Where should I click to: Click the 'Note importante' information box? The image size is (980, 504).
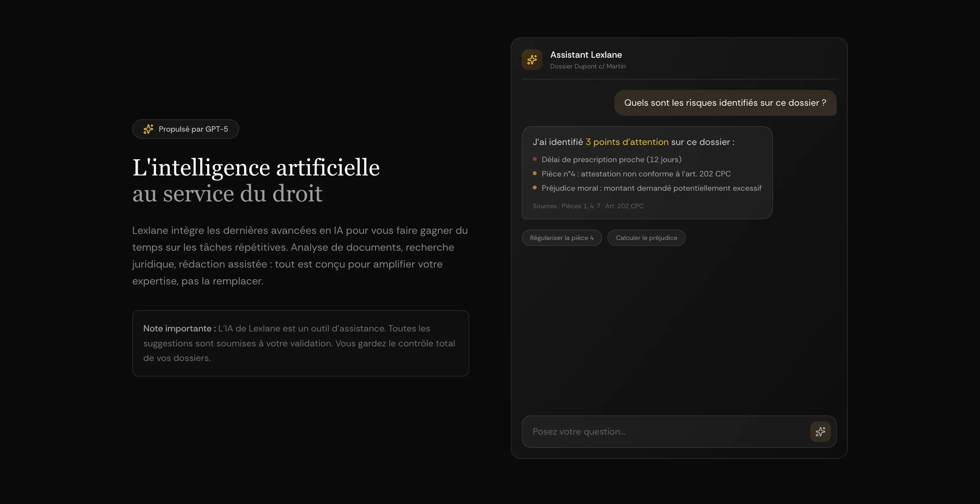pyautogui.click(x=300, y=342)
